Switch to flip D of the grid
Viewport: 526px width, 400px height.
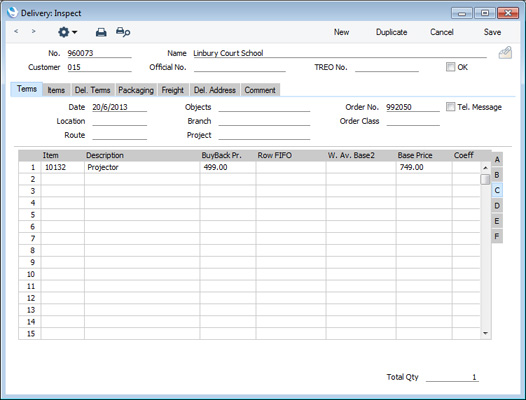point(497,206)
